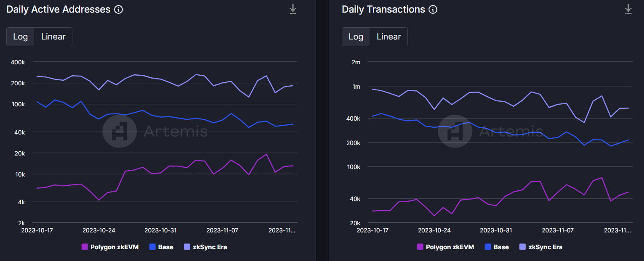
Task: Toggle zkSync Era legend in Active Addresses chart
Action: 205,247
